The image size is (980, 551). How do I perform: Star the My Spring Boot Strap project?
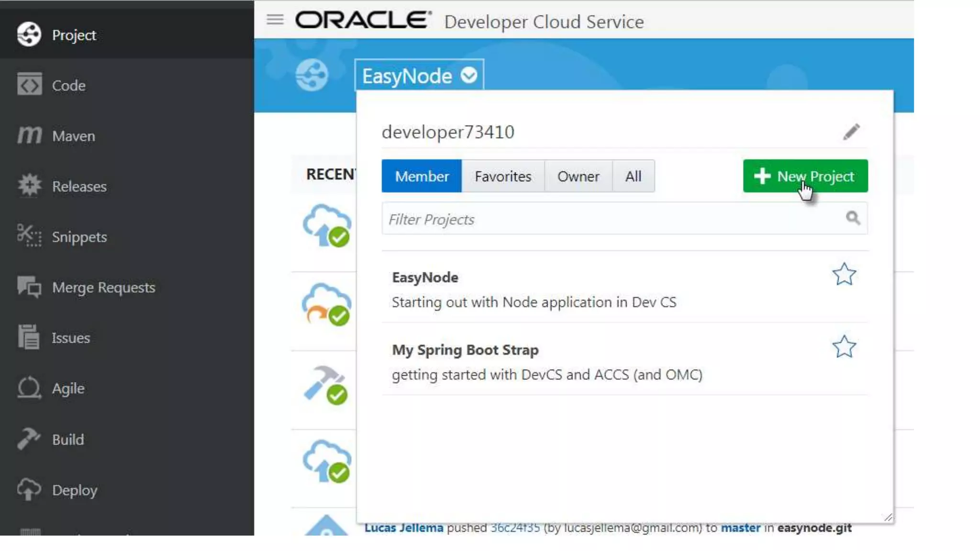click(x=844, y=347)
